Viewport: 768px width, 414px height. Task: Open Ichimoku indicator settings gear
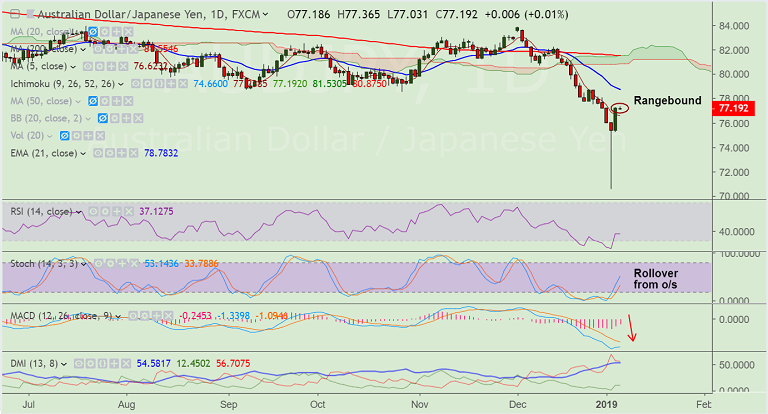pos(147,84)
